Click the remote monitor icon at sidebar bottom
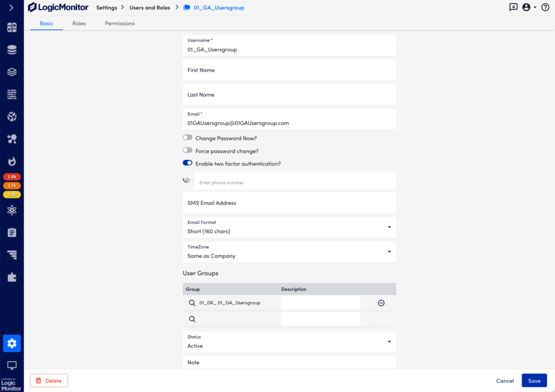This screenshot has height=392, width=555. pos(11,366)
